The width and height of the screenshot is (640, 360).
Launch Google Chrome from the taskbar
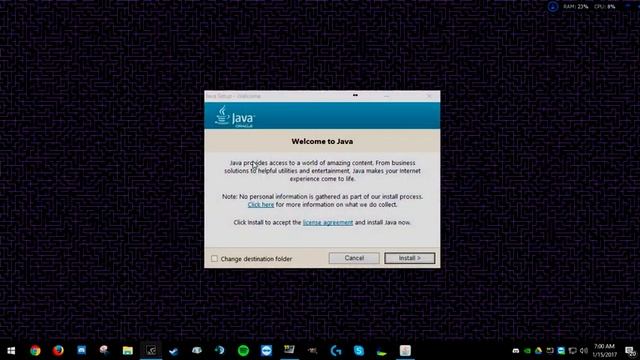(x=35, y=351)
